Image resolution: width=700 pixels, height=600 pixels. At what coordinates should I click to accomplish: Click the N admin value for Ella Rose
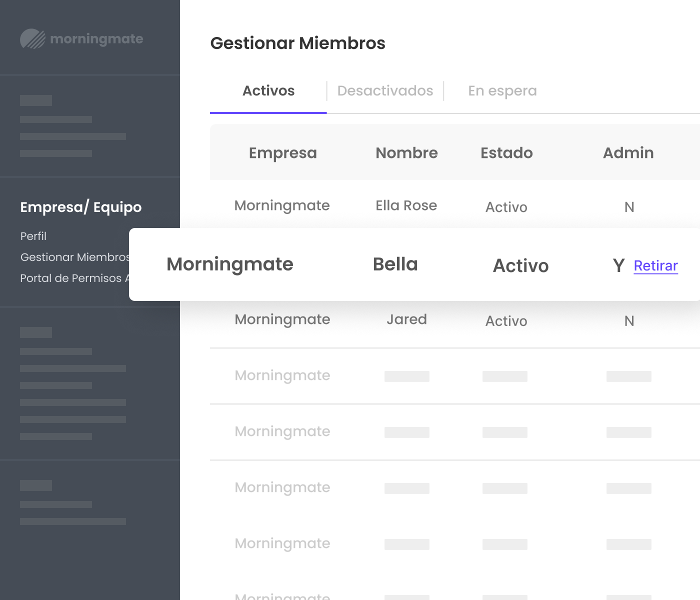[629, 207]
